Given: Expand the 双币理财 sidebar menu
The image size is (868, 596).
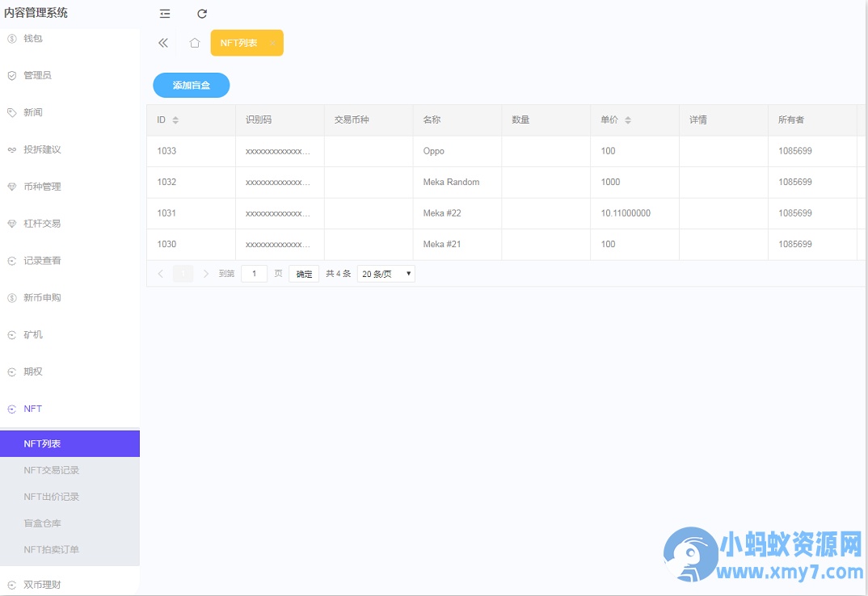Looking at the screenshot, I should 70,585.
